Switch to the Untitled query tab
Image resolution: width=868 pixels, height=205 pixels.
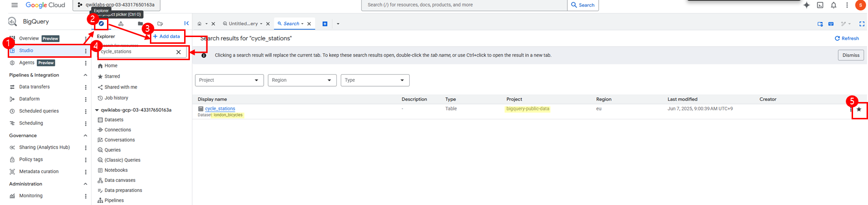[243, 24]
